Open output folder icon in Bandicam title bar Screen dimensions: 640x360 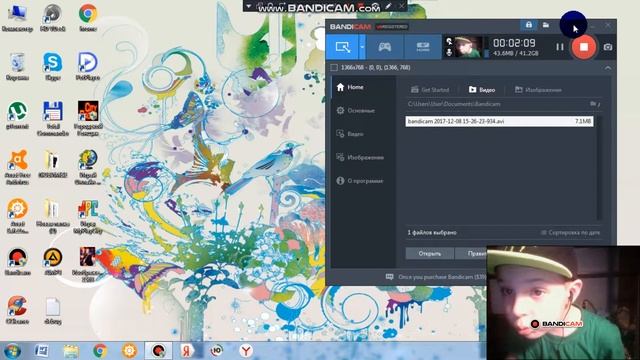coord(546,25)
